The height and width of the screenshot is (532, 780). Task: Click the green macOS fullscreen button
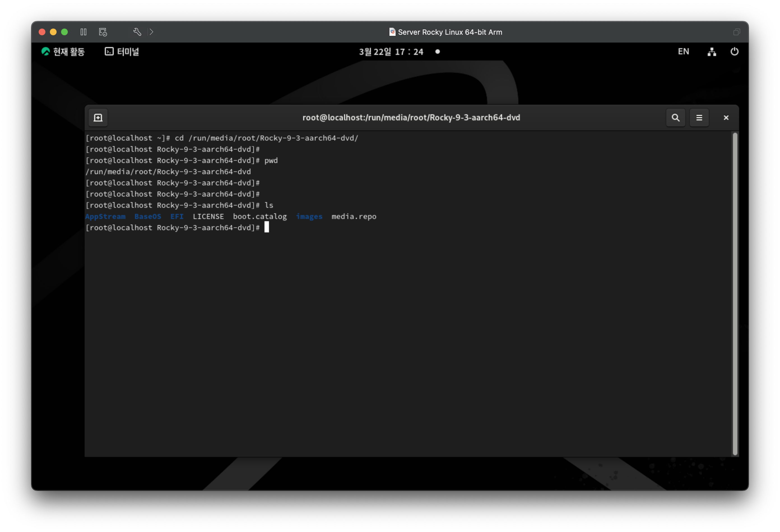pyautogui.click(x=64, y=32)
